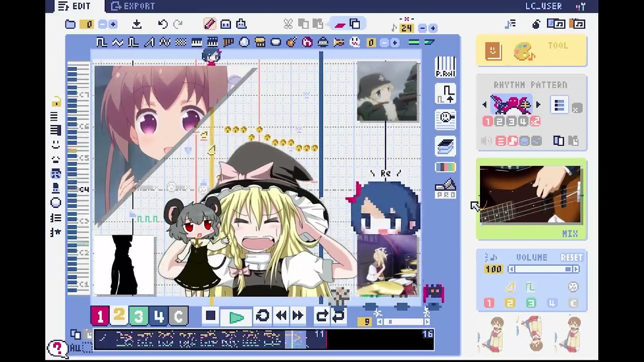Image resolution: width=644 pixels, height=362 pixels.
Task: Toggle volume channel 3 button
Action: tap(531, 303)
